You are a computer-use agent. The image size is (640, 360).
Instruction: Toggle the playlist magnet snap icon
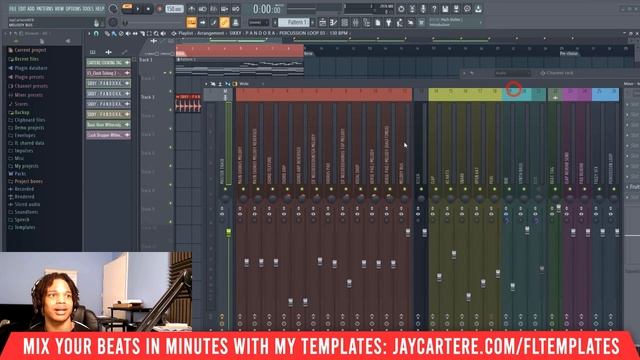pos(96,33)
